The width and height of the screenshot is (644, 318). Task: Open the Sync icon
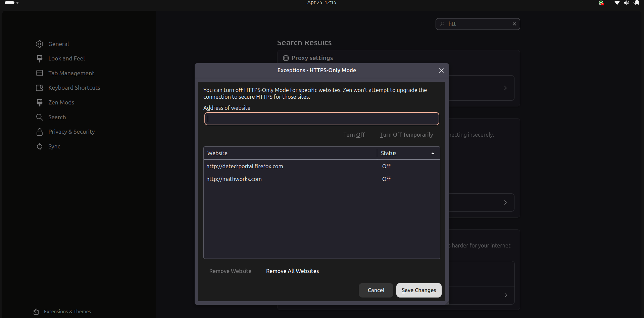(x=40, y=147)
